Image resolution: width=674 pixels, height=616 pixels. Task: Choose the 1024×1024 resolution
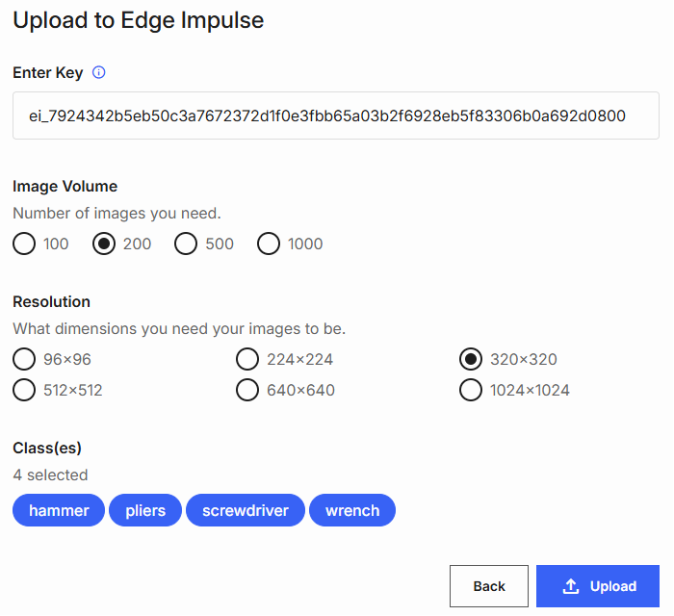pos(471,390)
